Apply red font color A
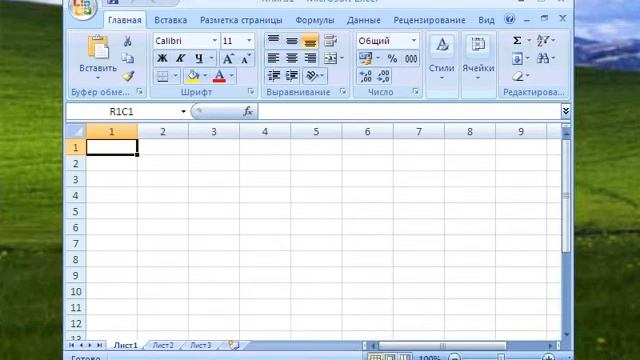The image size is (640, 360). (219, 76)
